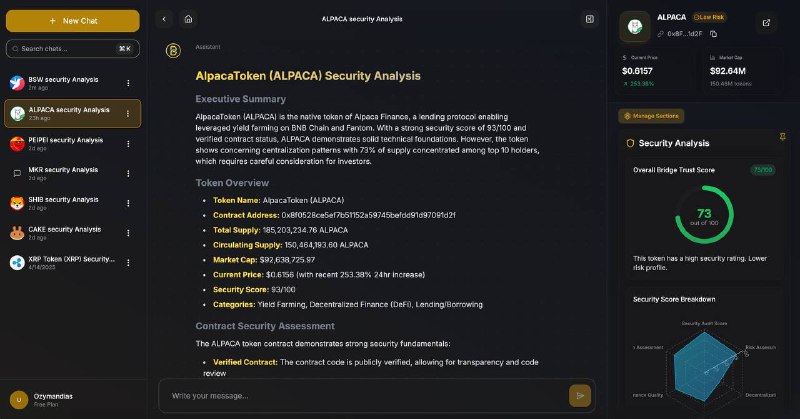This screenshot has height=419, width=800.
Task: Focus the Write your message box
Action: point(367,396)
